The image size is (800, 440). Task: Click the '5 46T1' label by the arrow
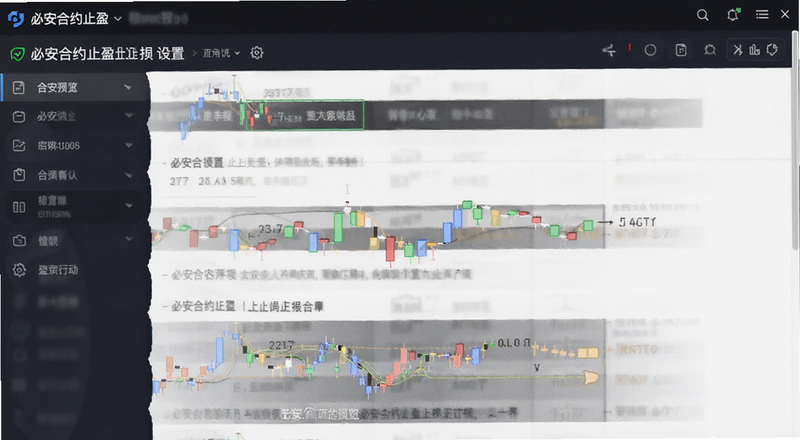[x=637, y=222]
